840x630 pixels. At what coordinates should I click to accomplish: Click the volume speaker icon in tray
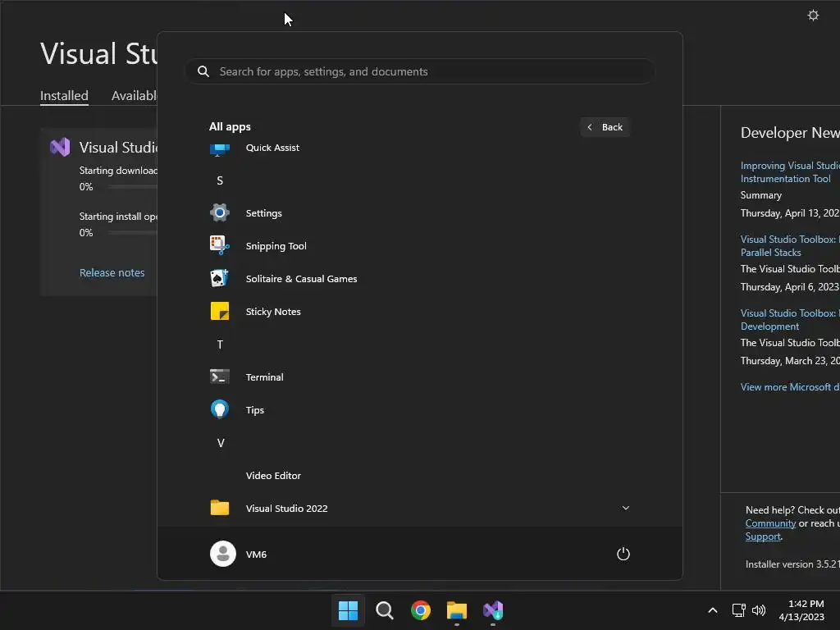(759, 610)
